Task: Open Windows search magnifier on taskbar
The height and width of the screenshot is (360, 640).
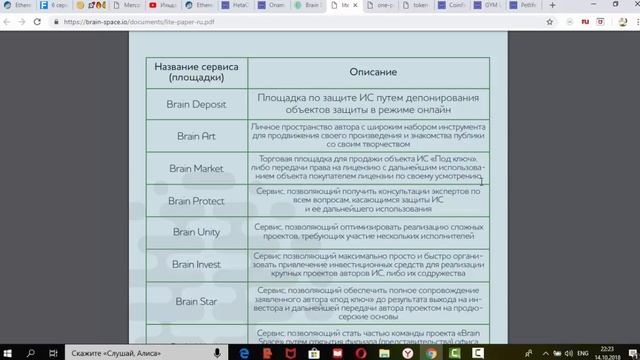Action: 31,353
